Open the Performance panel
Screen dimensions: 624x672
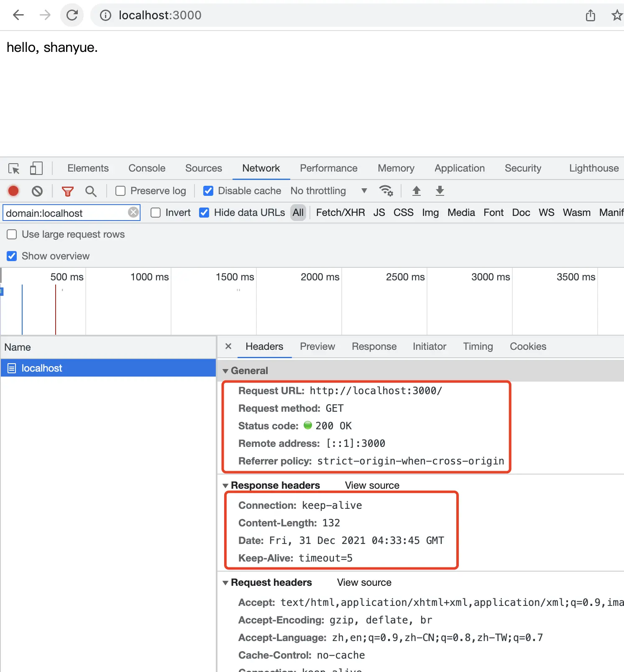coord(329,168)
